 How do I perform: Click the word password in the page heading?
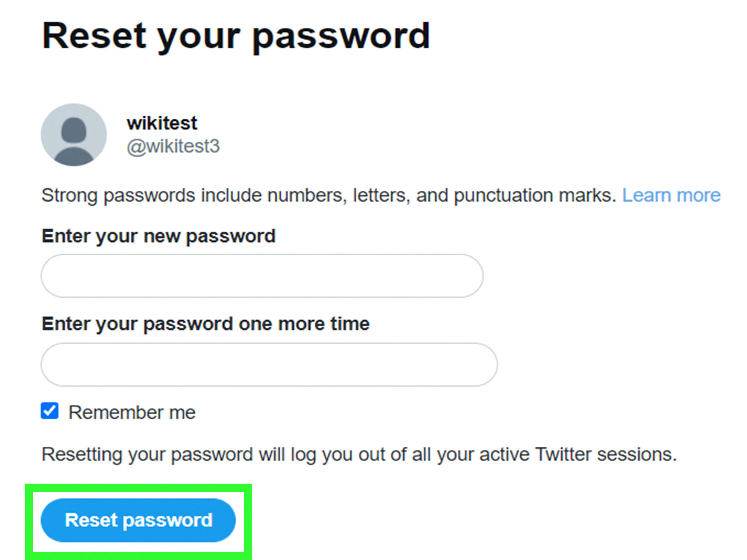(x=341, y=36)
